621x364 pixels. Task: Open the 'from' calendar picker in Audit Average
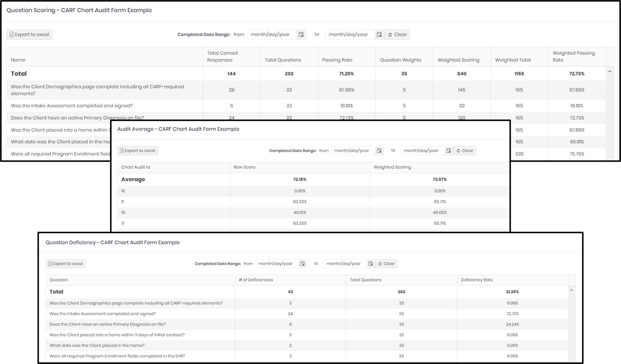[x=379, y=151]
